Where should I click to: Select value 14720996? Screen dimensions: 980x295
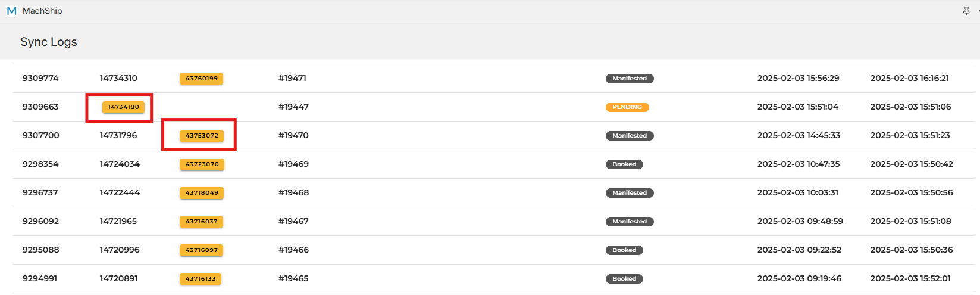pyautogui.click(x=120, y=250)
